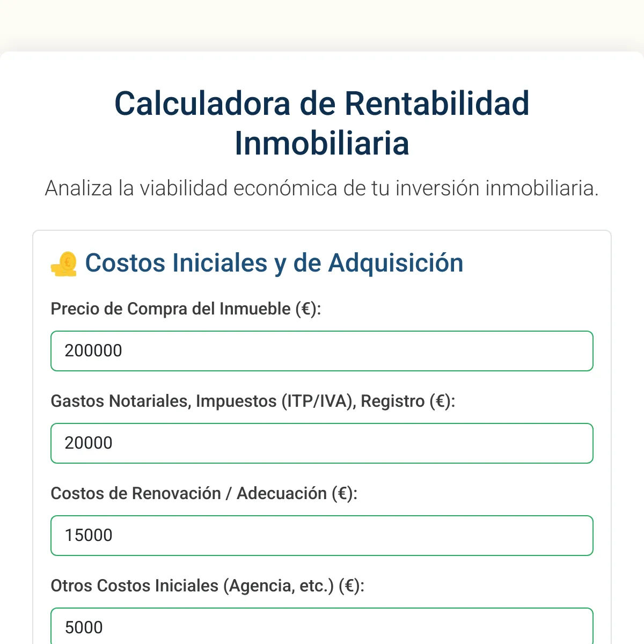Click the Gastos Notariales, Impuestos, Registro input
Image resolution: width=644 pixels, height=644 pixels.
322,443
